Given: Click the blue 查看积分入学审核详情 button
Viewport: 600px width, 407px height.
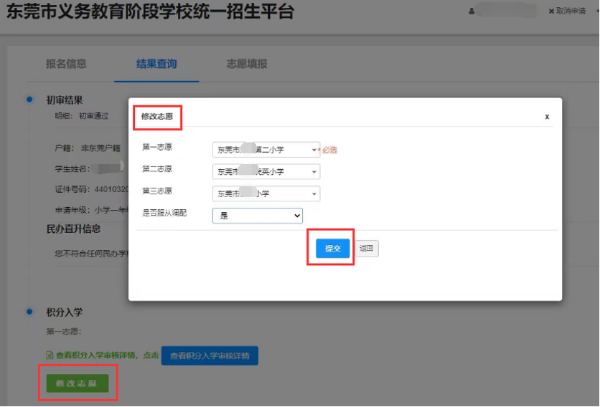Looking at the screenshot, I should pyautogui.click(x=210, y=356).
